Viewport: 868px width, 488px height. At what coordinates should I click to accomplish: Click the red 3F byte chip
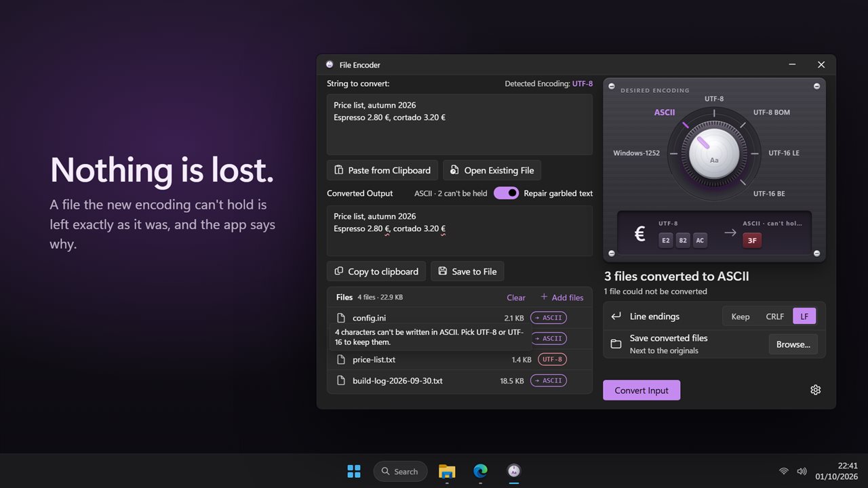(x=751, y=240)
